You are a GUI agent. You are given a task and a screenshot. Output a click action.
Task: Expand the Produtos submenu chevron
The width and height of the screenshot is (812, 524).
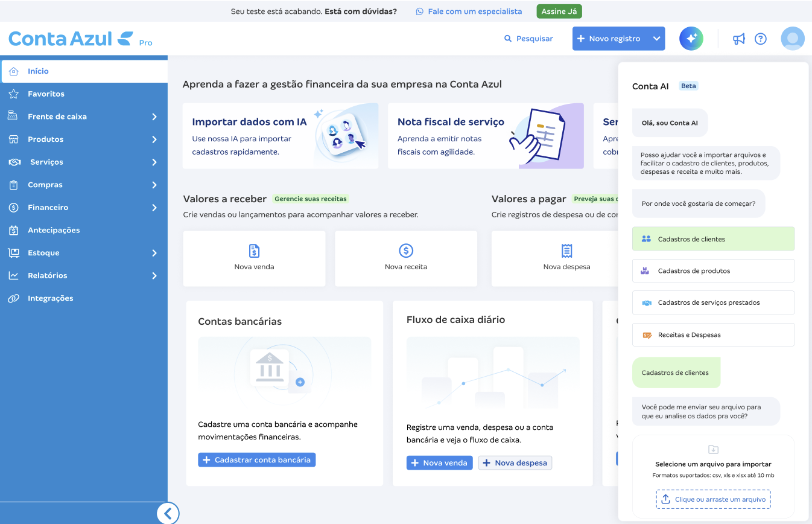[154, 139]
